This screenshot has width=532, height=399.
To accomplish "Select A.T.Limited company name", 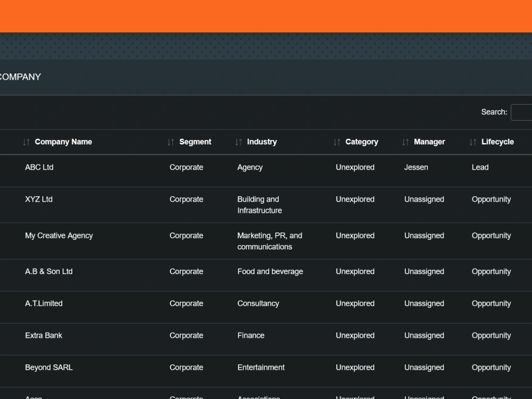I will (44, 303).
